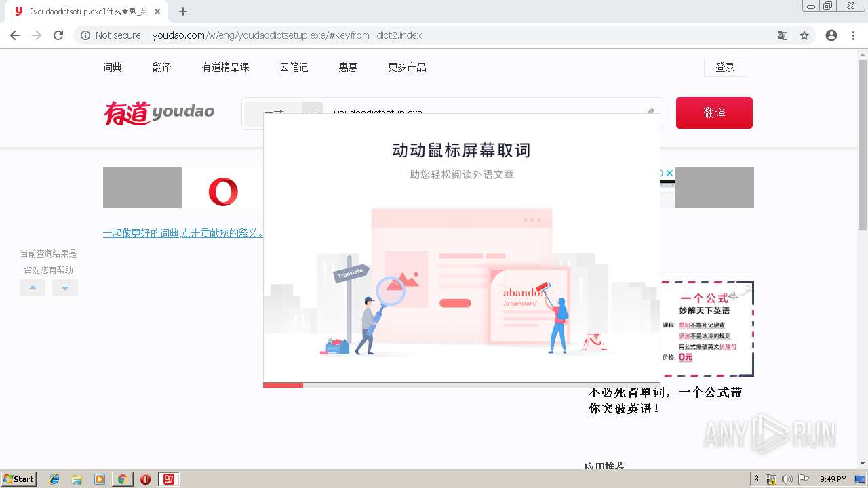Open the 有道精品课 navigation item
This screenshot has height=488, width=868.
[x=226, y=67]
